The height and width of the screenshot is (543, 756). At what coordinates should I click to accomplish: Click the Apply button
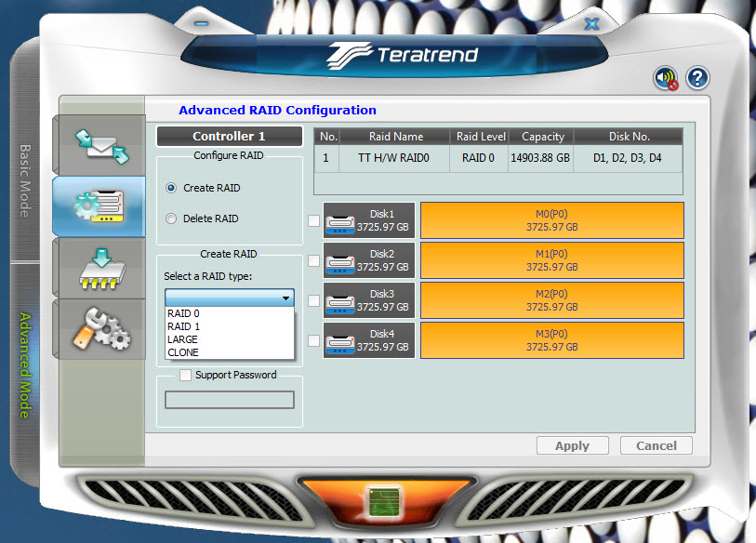point(572,445)
